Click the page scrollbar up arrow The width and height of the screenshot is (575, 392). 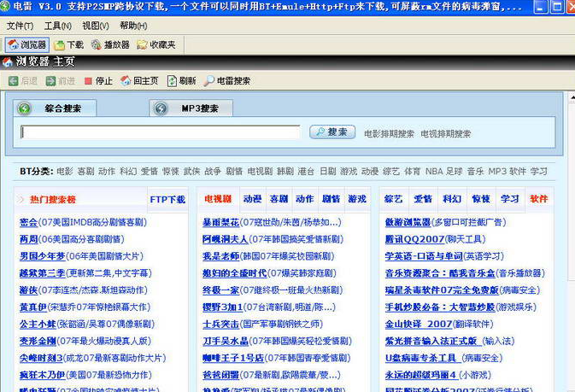click(x=572, y=97)
